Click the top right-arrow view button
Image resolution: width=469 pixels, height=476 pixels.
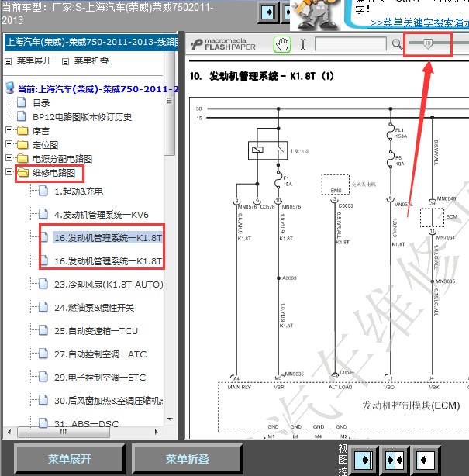coord(268,12)
